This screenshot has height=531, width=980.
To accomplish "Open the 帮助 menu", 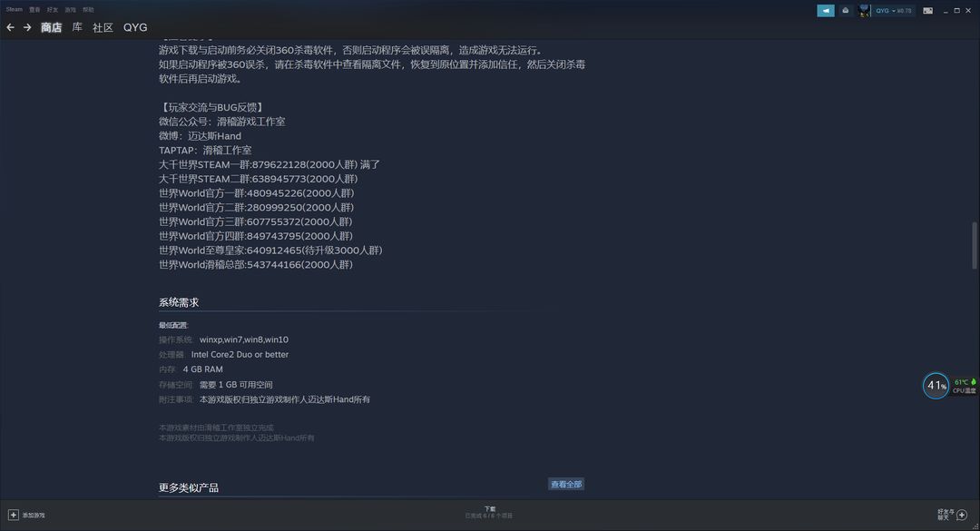I will [x=88, y=9].
